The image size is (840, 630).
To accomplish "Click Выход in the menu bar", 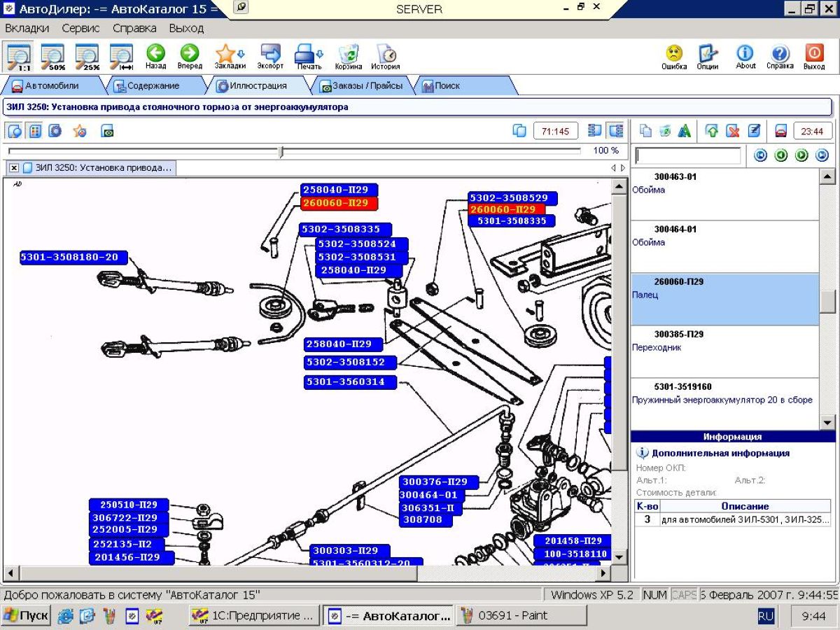I will (186, 29).
